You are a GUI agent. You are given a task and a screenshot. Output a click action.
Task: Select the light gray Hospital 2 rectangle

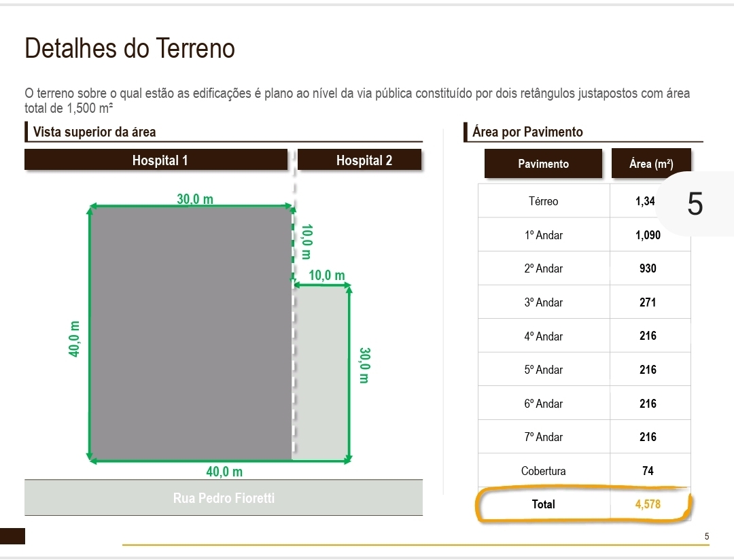pos(321,374)
